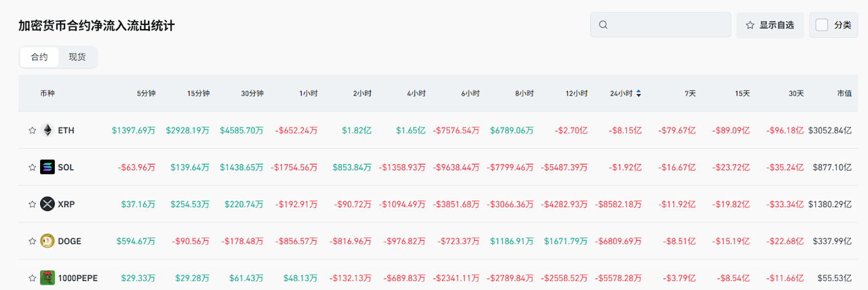This screenshot has width=868, height=290.
Task: Switch to the 现货 tab
Action: pyautogui.click(x=77, y=57)
